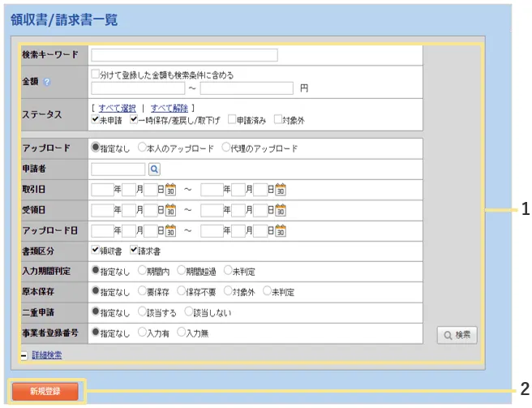Click the すべて選択 link
Screen dimensions: 532x408
click(117, 108)
